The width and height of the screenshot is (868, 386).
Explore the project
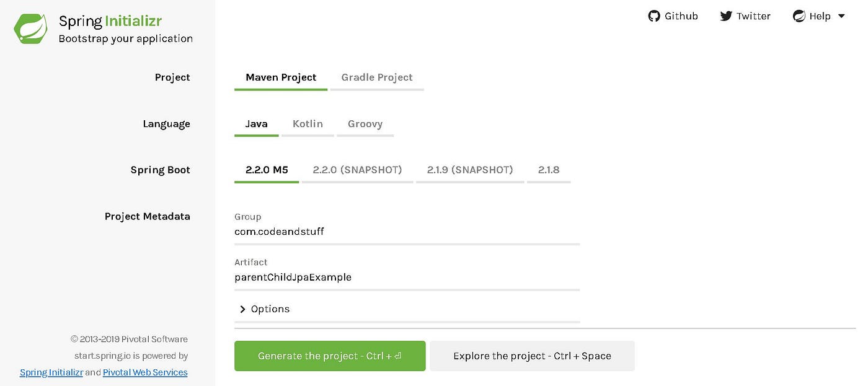[x=532, y=356]
